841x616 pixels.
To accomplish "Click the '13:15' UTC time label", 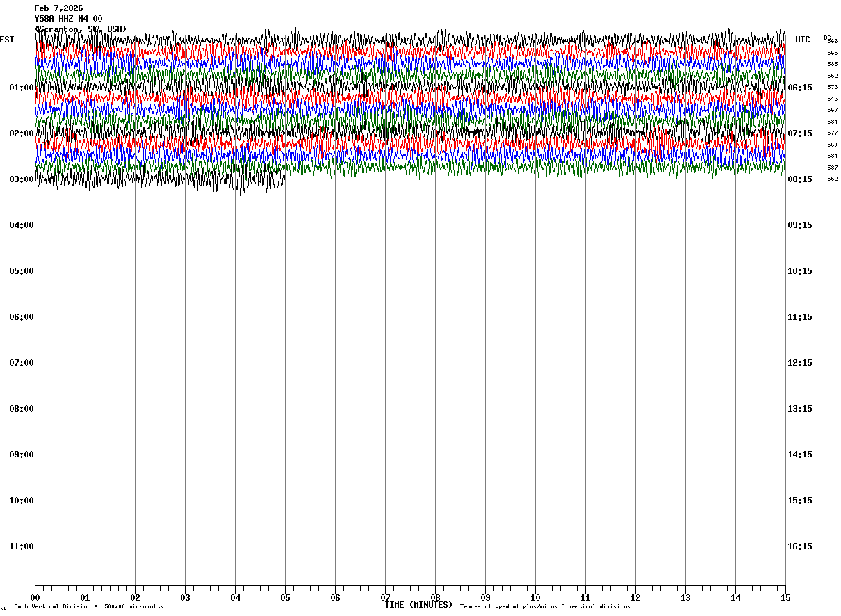I will pyautogui.click(x=799, y=409).
